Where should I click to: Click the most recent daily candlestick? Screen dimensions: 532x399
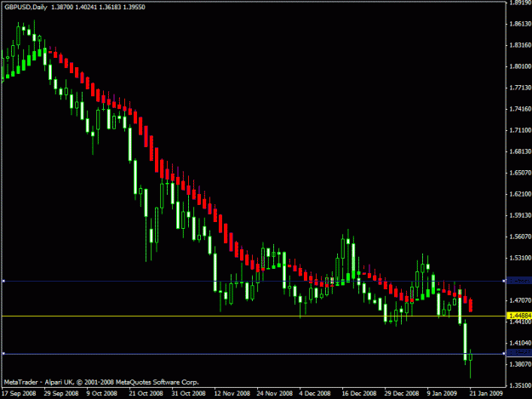(470, 357)
